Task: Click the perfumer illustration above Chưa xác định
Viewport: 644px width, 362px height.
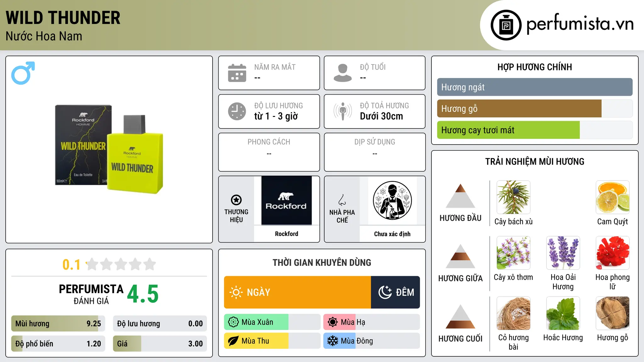Action: (x=392, y=200)
